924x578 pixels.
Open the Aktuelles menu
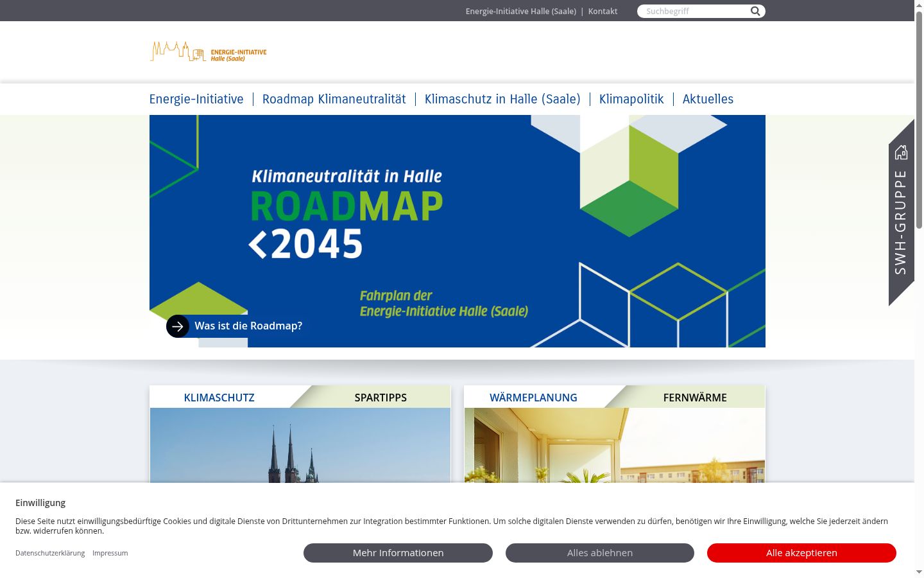[x=708, y=99]
